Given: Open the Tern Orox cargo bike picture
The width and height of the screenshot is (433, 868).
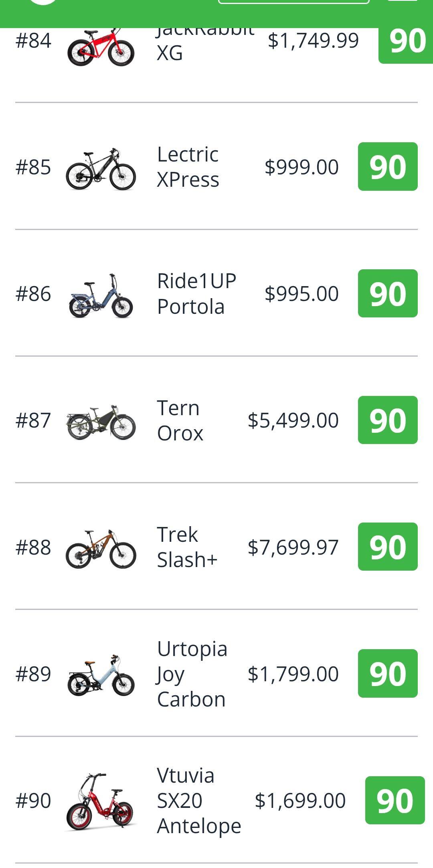Looking at the screenshot, I should coord(101,422).
